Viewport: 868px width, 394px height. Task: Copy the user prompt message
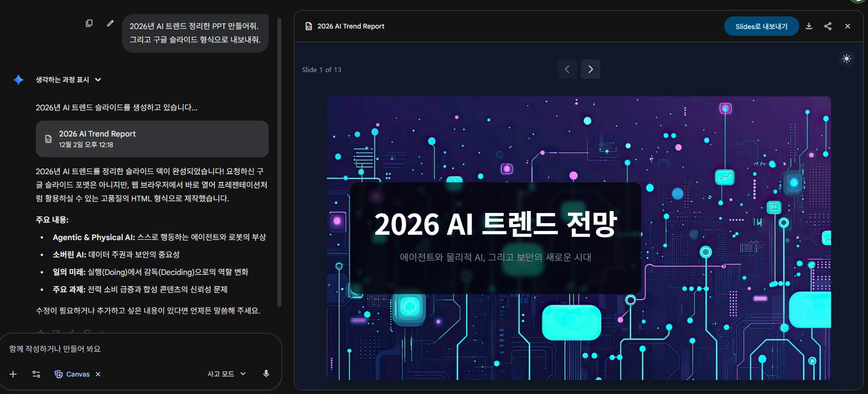pos(89,23)
